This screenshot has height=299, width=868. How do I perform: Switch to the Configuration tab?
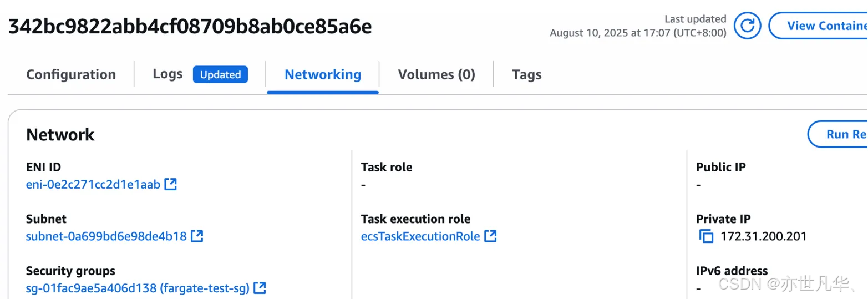pyautogui.click(x=71, y=74)
